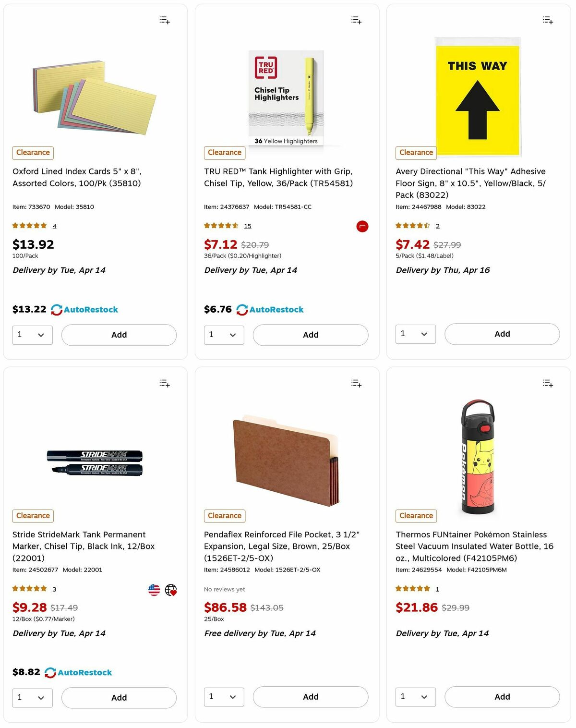Click the add-to-list icon on Avery floor sign card
Image resolution: width=576 pixels, height=728 pixels.
coord(547,20)
